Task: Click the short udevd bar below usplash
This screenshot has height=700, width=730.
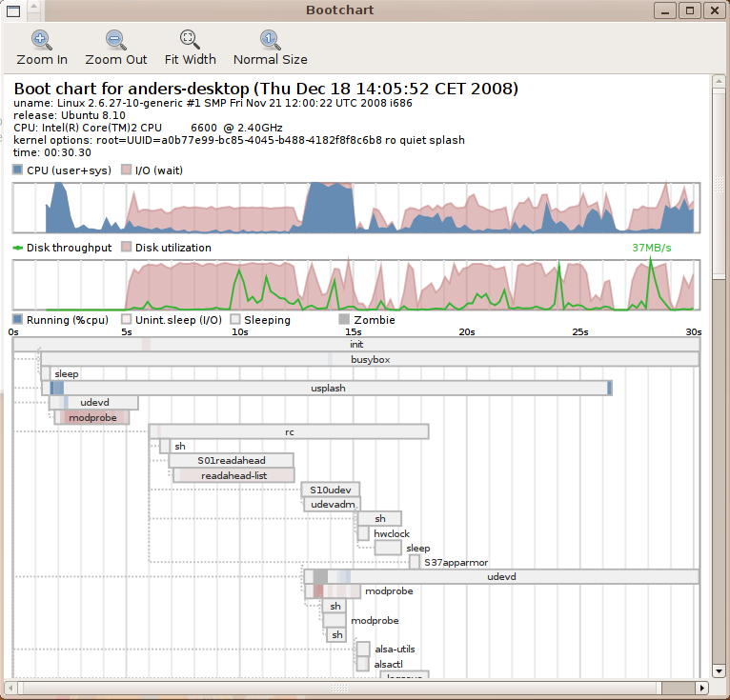Action: coord(93,402)
